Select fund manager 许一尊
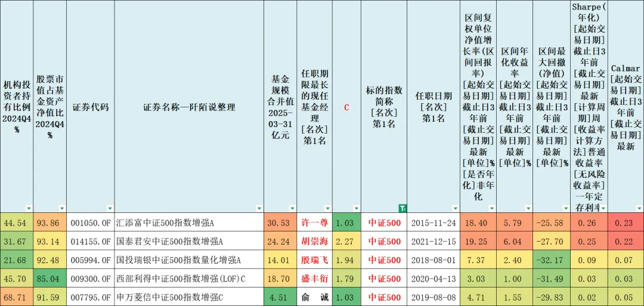 click(315, 222)
